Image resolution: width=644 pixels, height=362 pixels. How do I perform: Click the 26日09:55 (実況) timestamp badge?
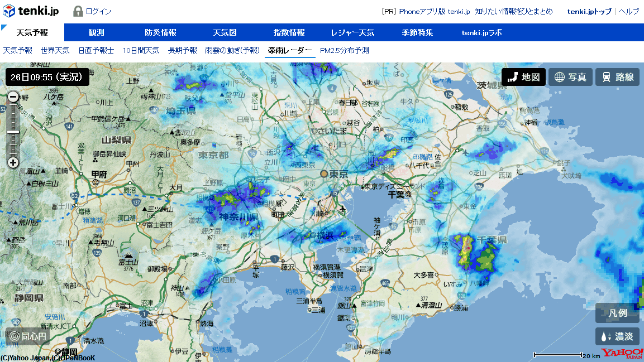tap(46, 77)
